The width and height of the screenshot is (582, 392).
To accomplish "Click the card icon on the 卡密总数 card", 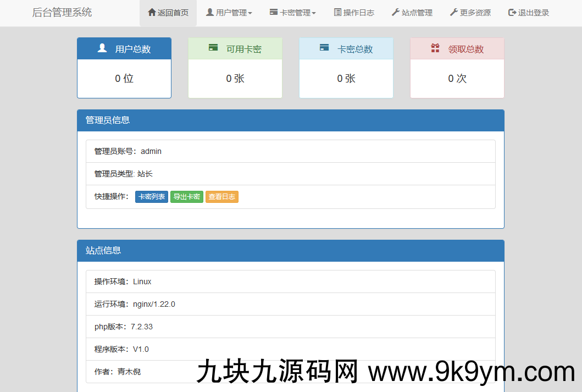I will [324, 48].
